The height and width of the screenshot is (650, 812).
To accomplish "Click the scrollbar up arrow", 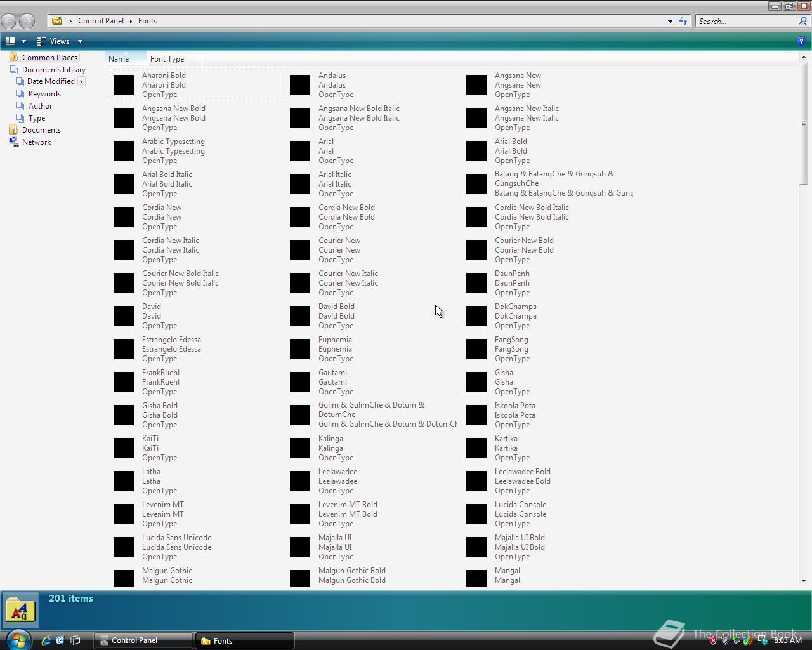I will pos(804,58).
